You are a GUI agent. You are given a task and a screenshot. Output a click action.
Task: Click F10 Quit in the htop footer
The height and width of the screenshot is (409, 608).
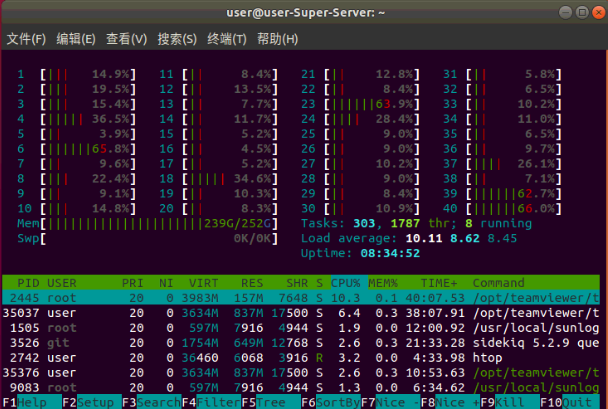point(570,402)
